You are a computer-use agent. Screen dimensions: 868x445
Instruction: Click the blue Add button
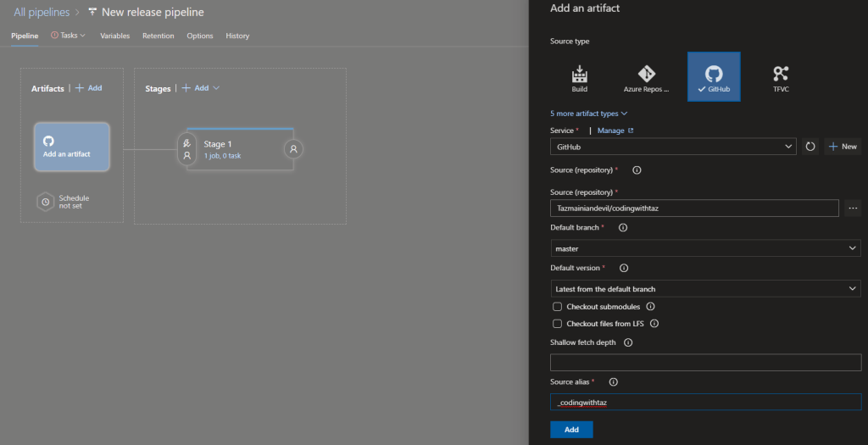(571, 430)
